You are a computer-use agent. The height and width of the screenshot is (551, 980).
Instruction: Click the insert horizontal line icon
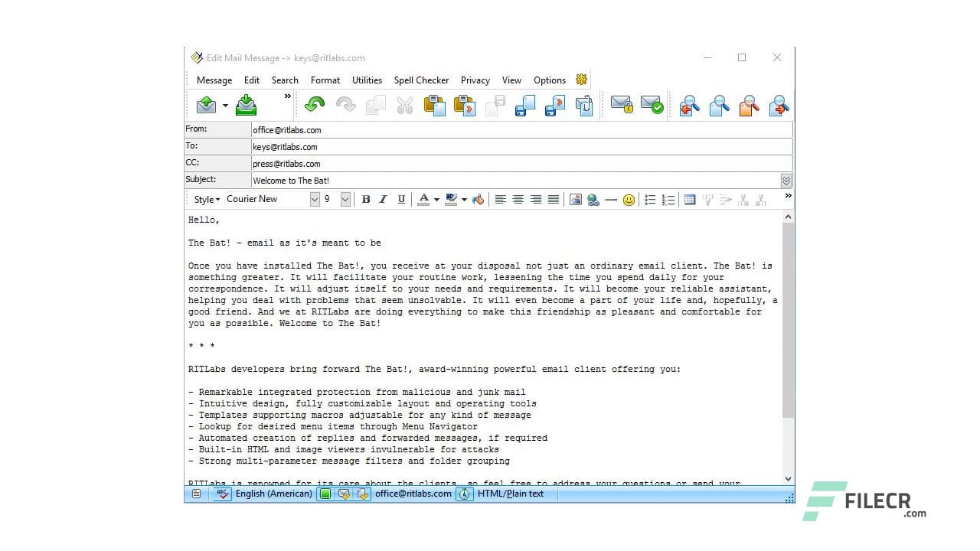(611, 199)
